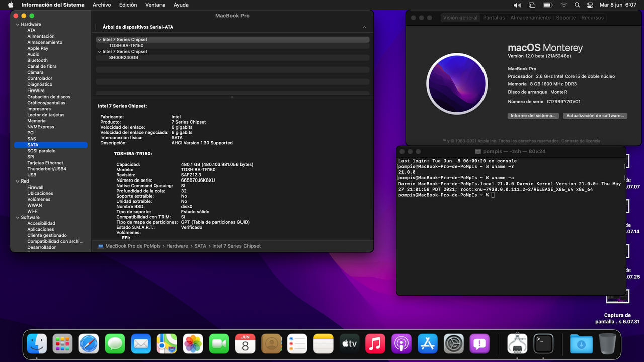Screen dimensions: 644x362
Task: Click Terminal icon in Dock
Action: point(543,344)
